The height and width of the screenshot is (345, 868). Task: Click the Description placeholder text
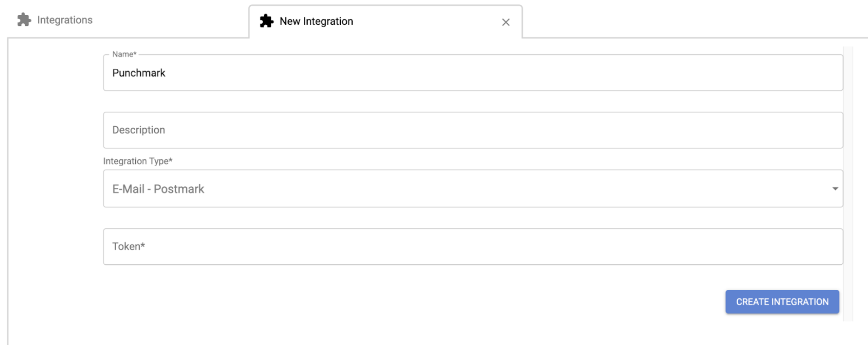[x=139, y=130]
